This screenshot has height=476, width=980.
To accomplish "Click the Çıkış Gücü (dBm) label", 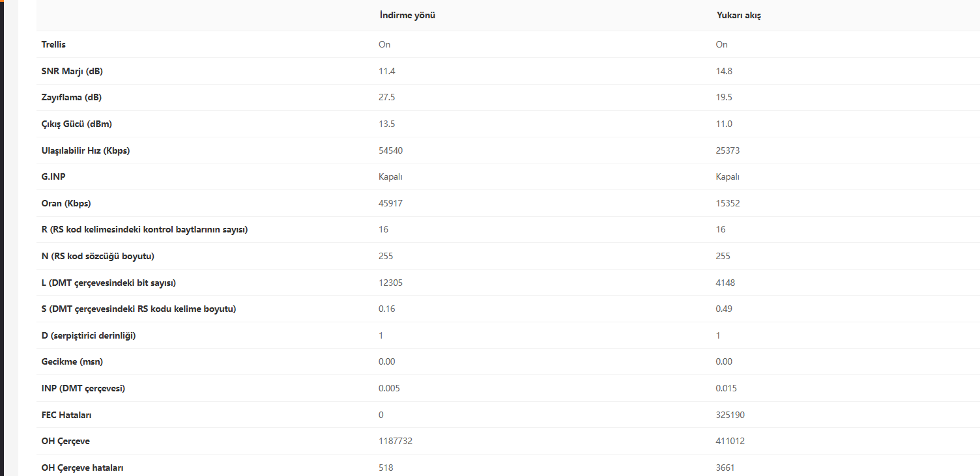I will pos(72,124).
